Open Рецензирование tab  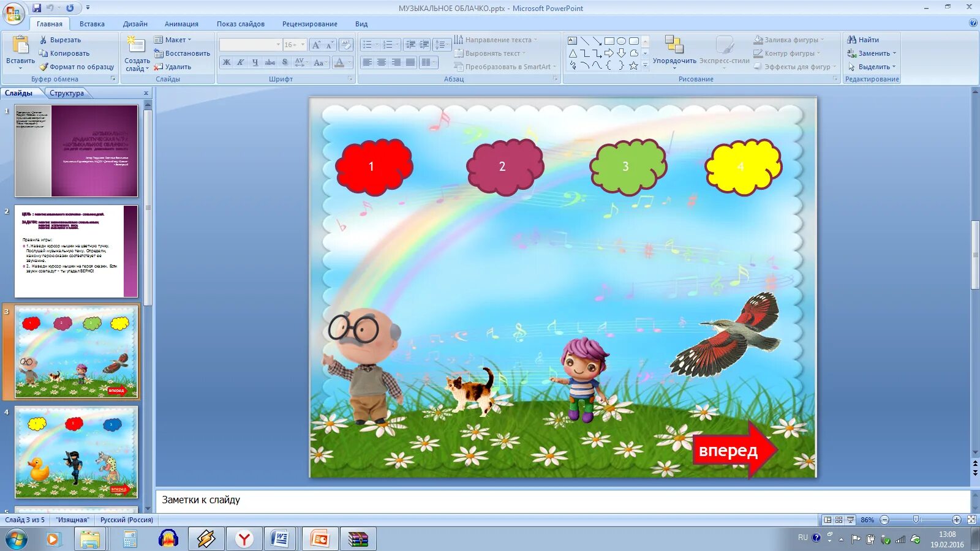(310, 24)
